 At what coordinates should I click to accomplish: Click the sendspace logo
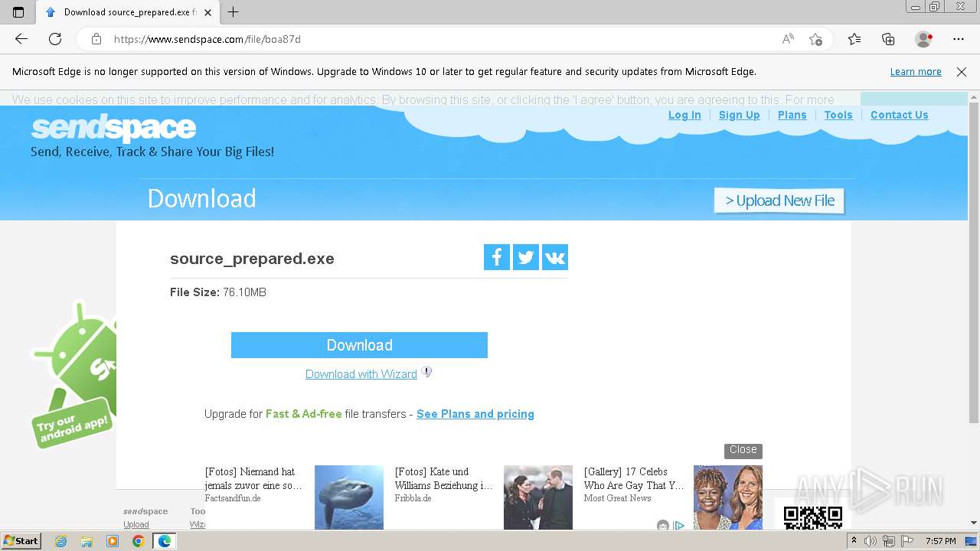point(113,128)
